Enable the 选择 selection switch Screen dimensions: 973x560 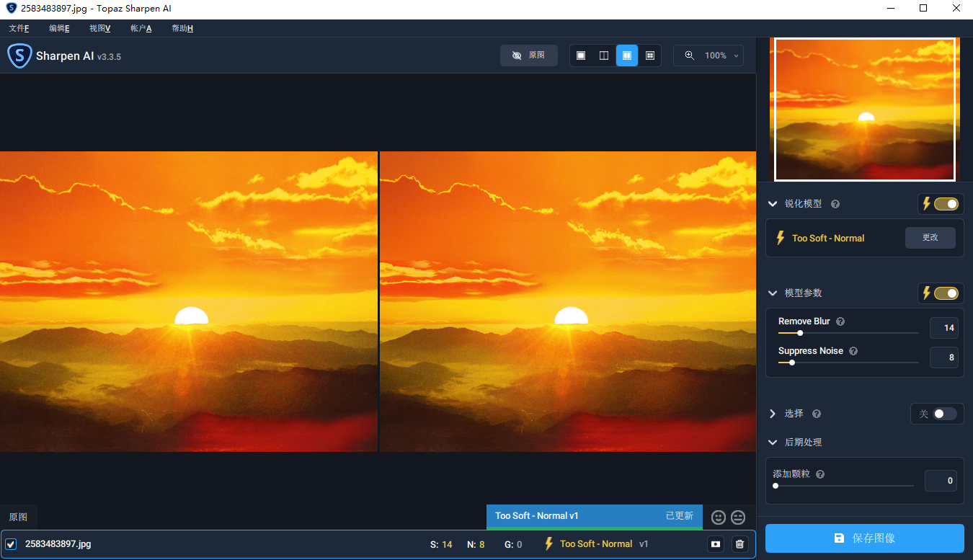point(945,414)
